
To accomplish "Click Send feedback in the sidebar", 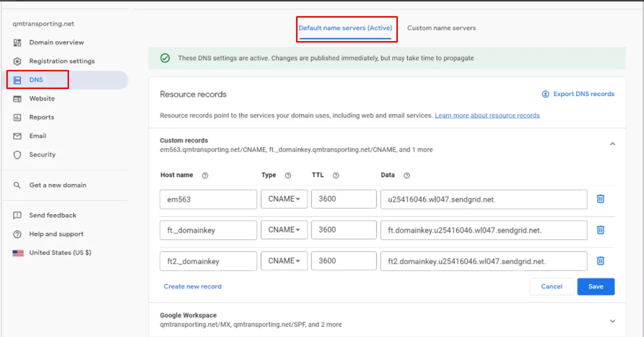I will point(53,215).
